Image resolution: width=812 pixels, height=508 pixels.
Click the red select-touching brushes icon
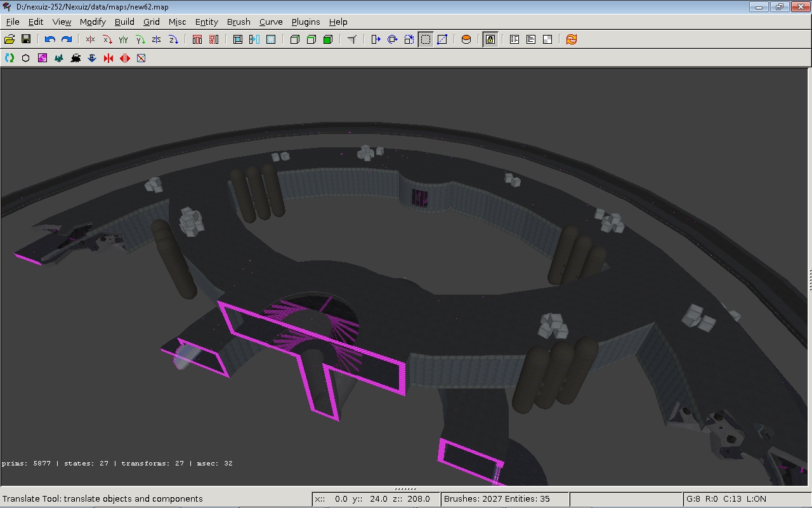tap(197, 39)
